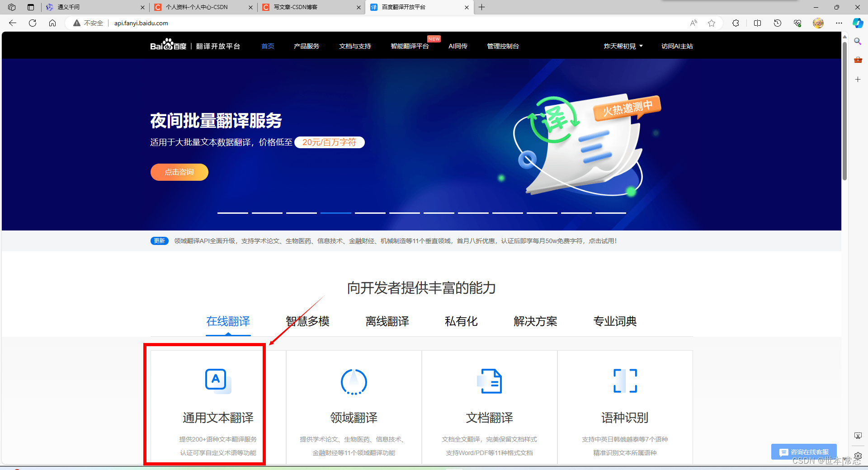Open 智能翻译平台 navigation item

[410, 46]
